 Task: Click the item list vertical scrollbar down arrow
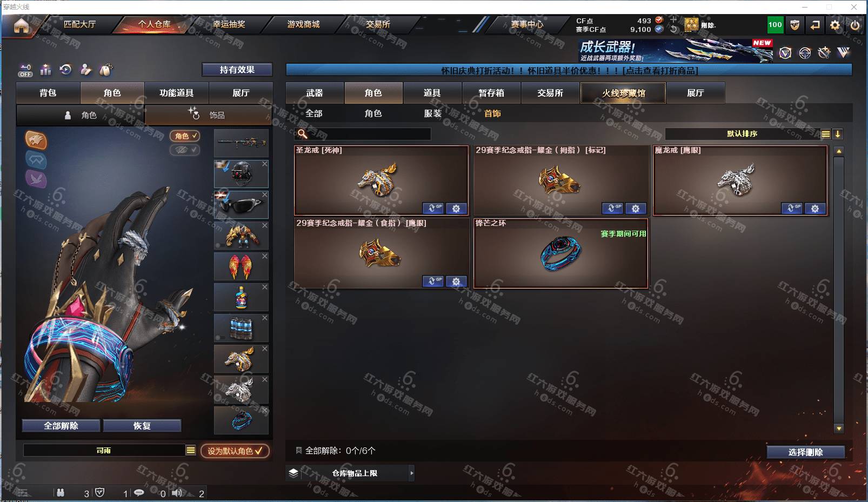[x=839, y=429]
